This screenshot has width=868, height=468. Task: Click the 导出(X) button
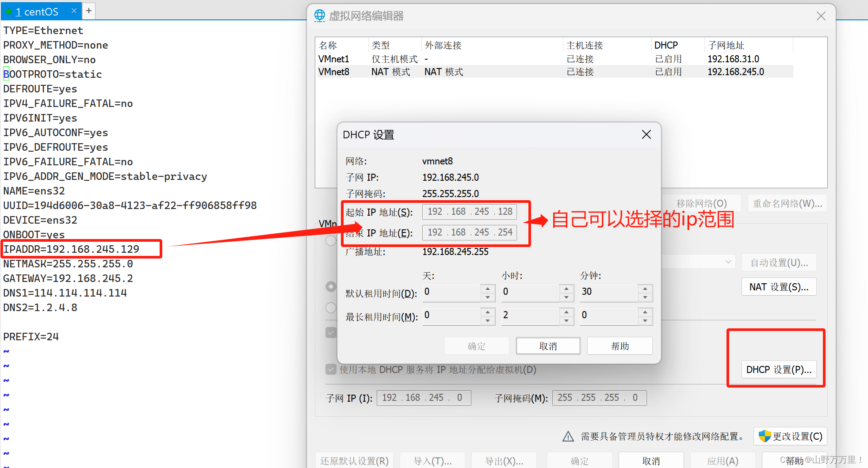coord(504,461)
